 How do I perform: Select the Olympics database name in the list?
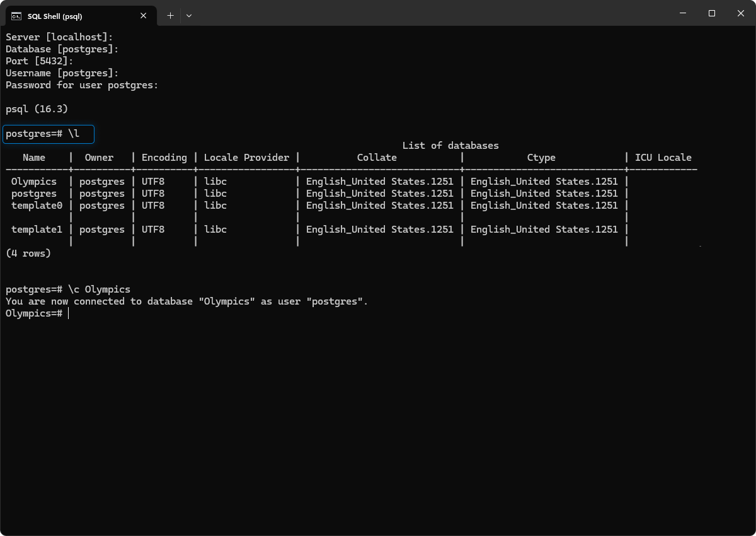click(33, 181)
